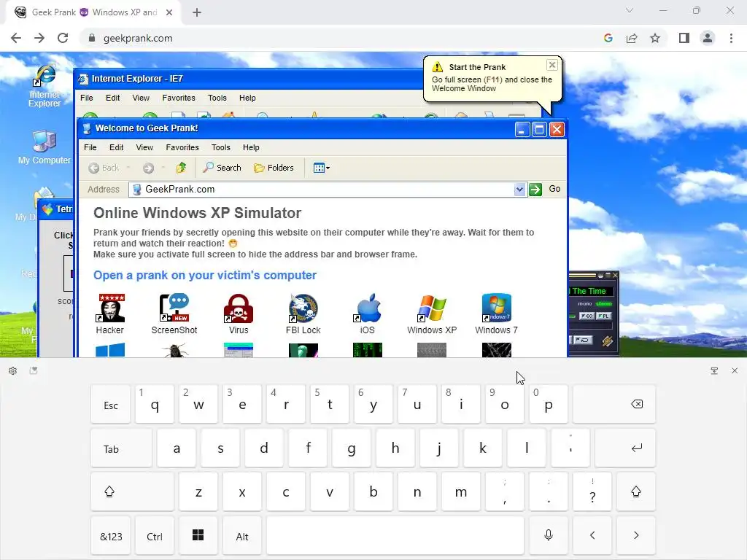The image size is (747, 560).
Task: Tap the Alt key on keyboard
Action: point(242,536)
